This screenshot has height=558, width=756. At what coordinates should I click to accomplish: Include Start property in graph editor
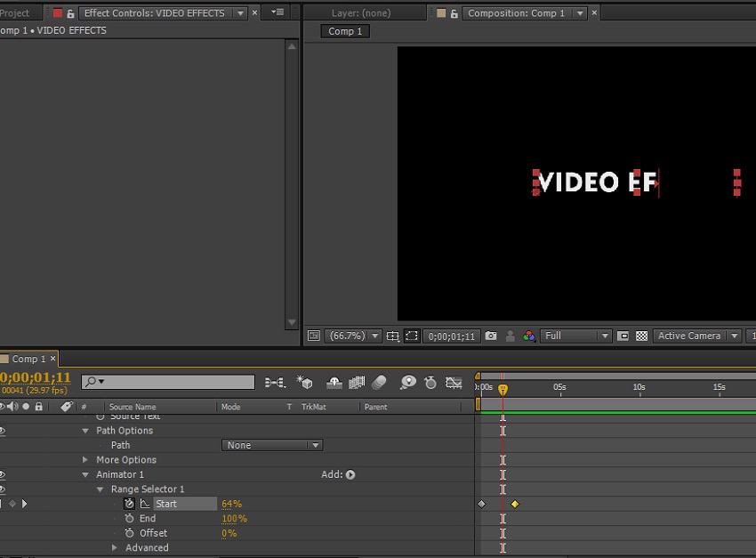point(145,504)
